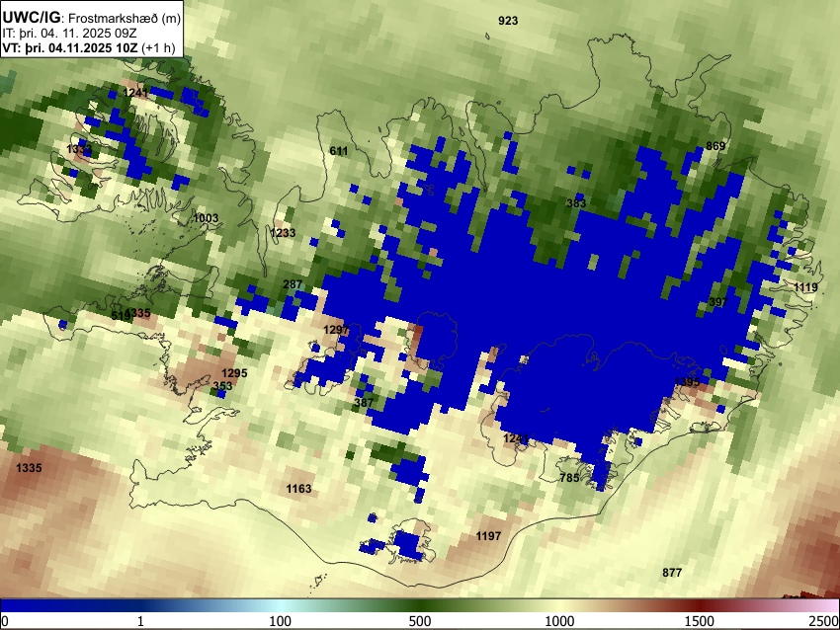Click the 1500 tick on the color scale

click(x=700, y=621)
